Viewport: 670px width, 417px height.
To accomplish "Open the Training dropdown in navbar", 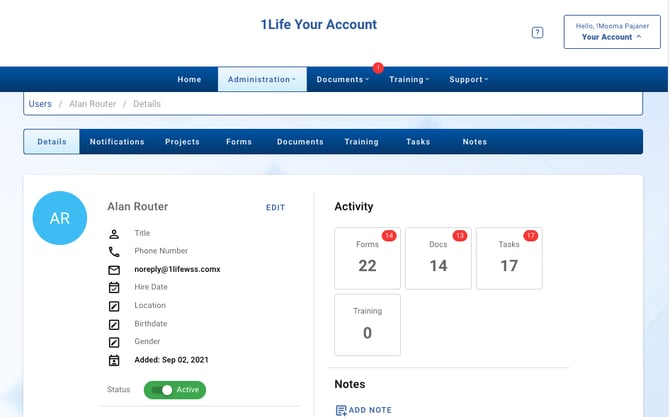I will pos(409,80).
